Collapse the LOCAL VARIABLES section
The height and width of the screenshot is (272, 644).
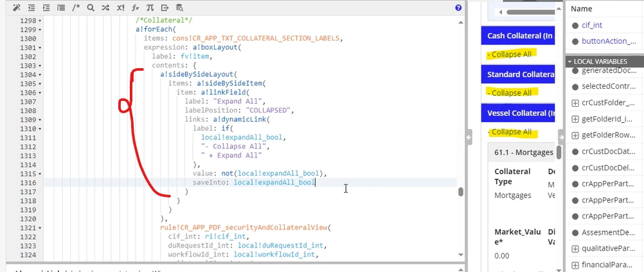[570, 62]
